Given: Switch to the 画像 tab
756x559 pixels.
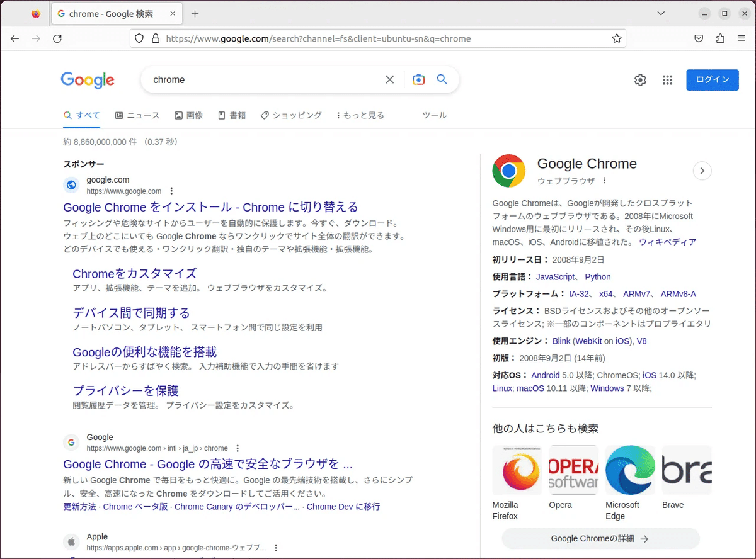Looking at the screenshot, I should 188,115.
